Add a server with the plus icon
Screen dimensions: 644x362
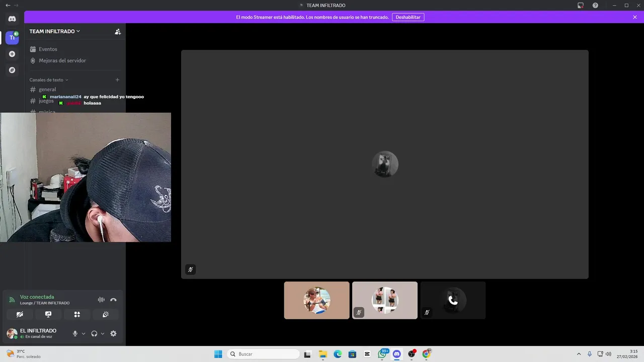click(x=12, y=54)
